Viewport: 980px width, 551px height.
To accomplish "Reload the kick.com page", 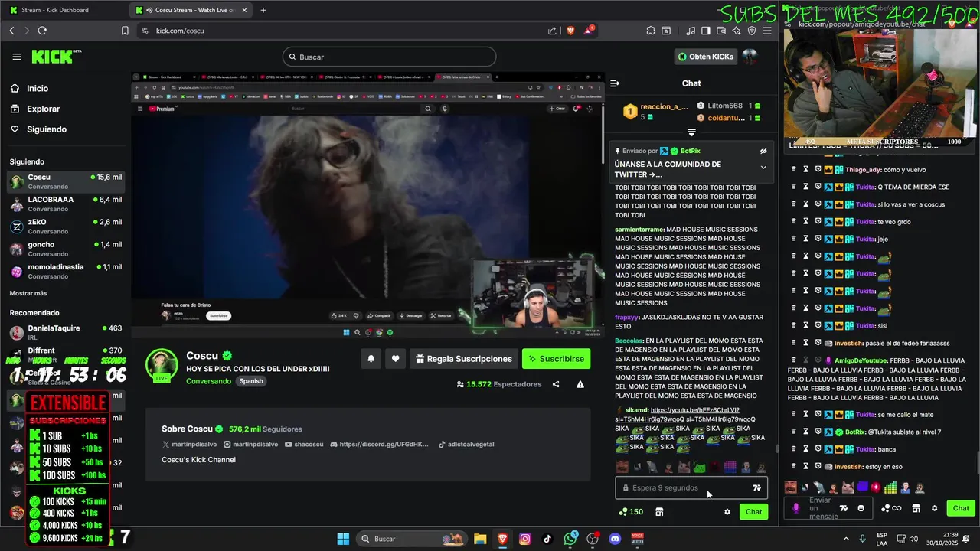I will click(42, 31).
